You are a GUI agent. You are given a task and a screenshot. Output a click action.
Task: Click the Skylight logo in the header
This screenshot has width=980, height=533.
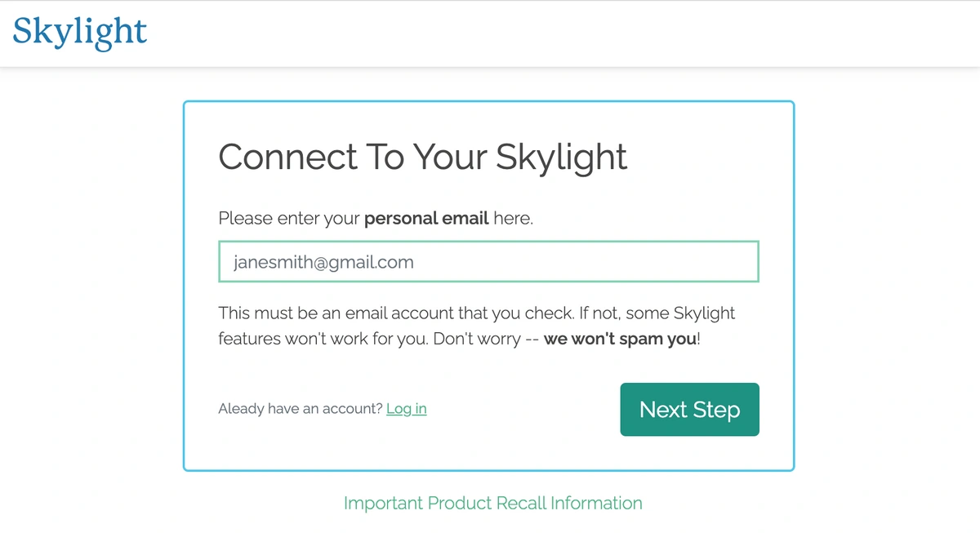pos(80,33)
